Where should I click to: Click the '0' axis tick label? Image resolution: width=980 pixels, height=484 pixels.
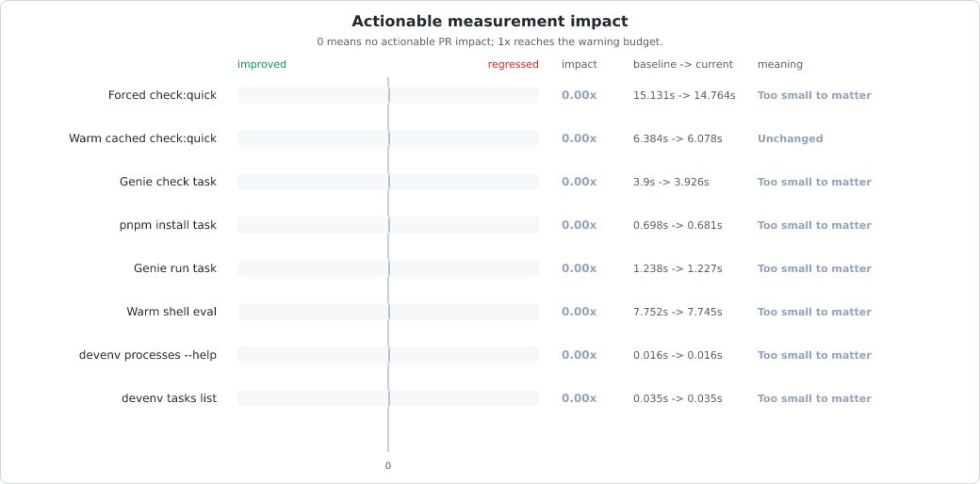(388, 465)
